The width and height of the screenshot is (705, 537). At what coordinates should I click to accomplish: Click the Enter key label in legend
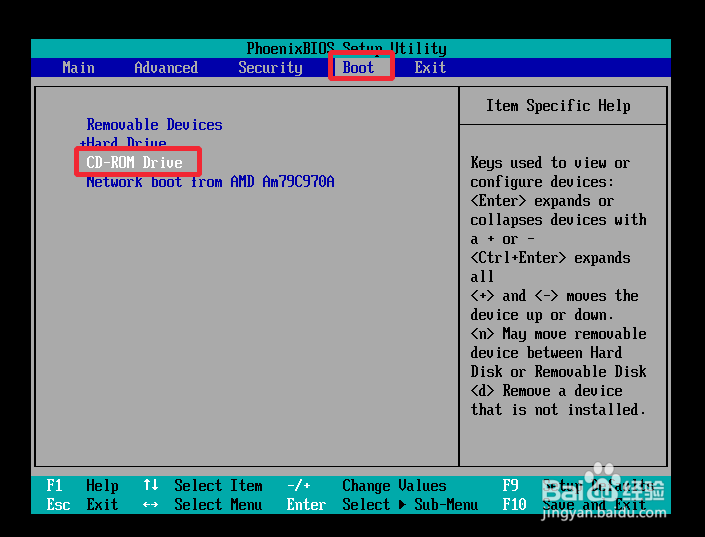pos(306,505)
